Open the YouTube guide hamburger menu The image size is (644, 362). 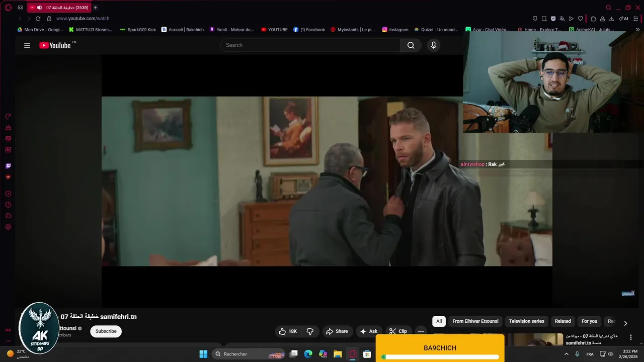point(27,45)
